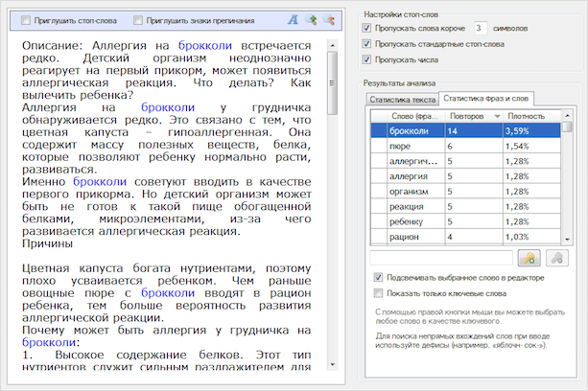Image resolution: width=588 pixels, height=391 pixels.
Task: Click the minimum word length number field
Action: point(482,28)
